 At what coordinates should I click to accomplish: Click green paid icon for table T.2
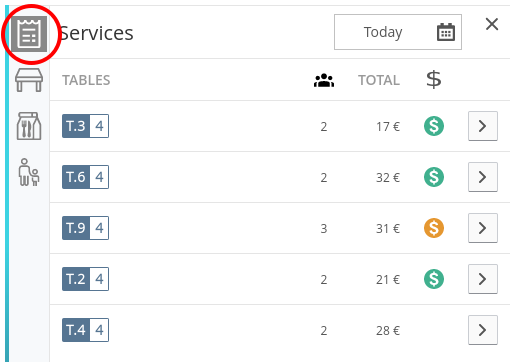(x=434, y=279)
